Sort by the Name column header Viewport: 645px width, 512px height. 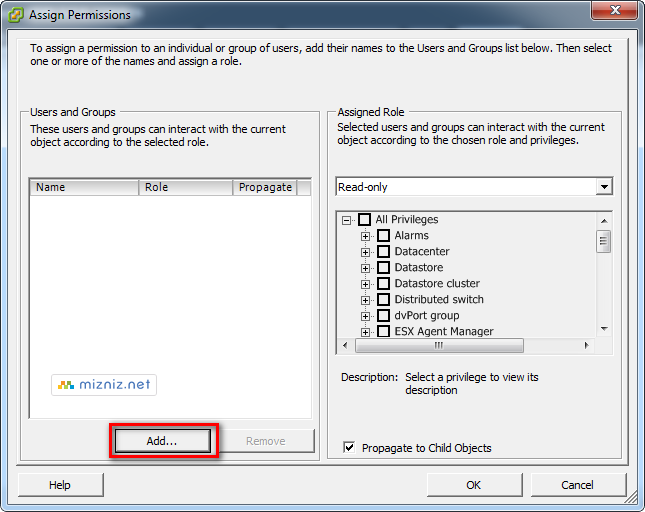coord(84,187)
